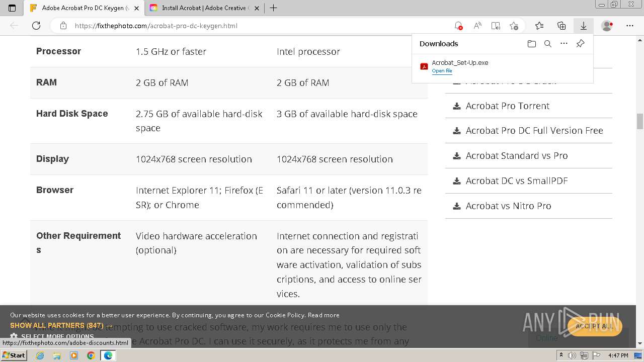This screenshot has height=362, width=644.
Task: Click ACCEPT ALL cookies button
Action: point(594,326)
